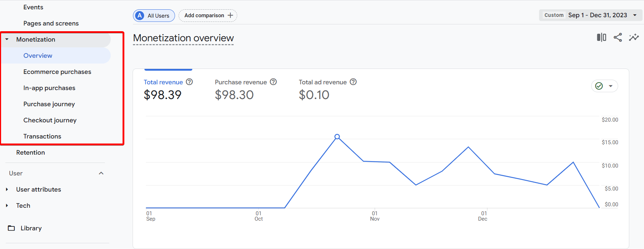Click the Sep 1 - Dec 31, 2023 date range

click(597, 15)
